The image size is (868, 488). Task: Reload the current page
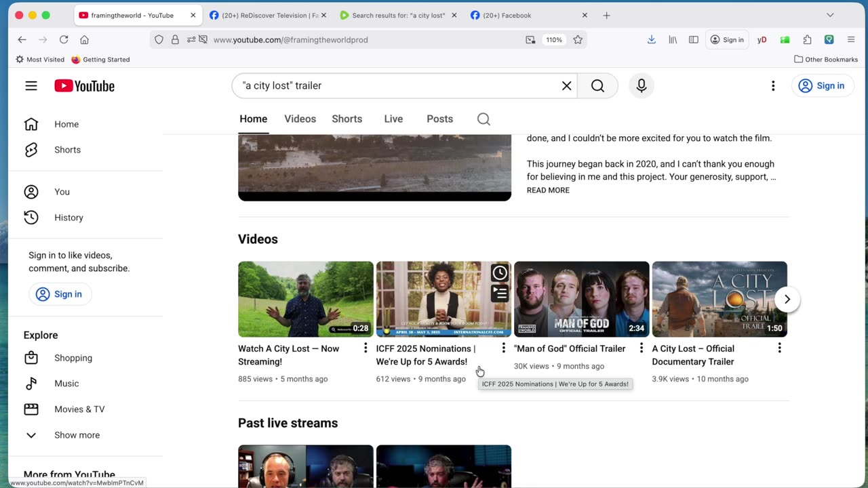64,40
